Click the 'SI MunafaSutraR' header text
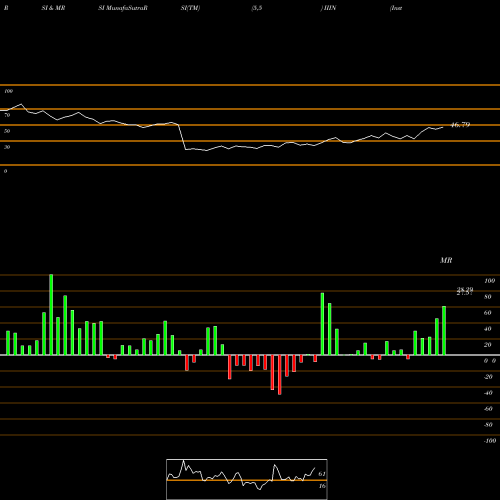Image resolution: width=500 pixels, height=500 pixels. point(123,8)
